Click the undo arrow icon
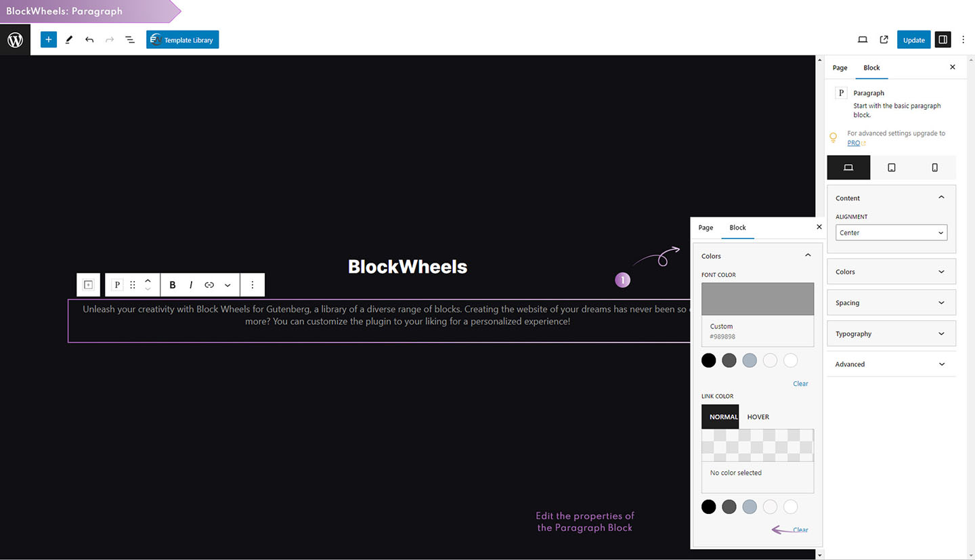 [x=89, y=40]
